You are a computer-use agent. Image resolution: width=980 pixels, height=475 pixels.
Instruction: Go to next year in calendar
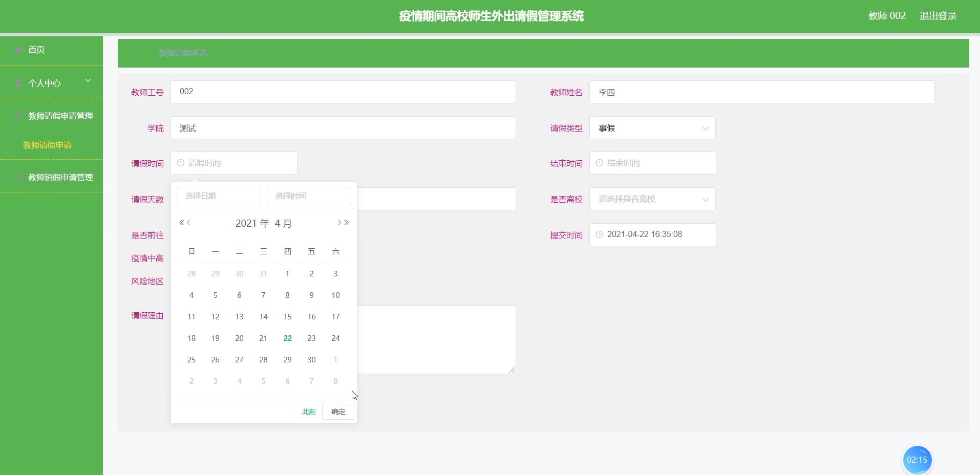[x=347, y=223]
